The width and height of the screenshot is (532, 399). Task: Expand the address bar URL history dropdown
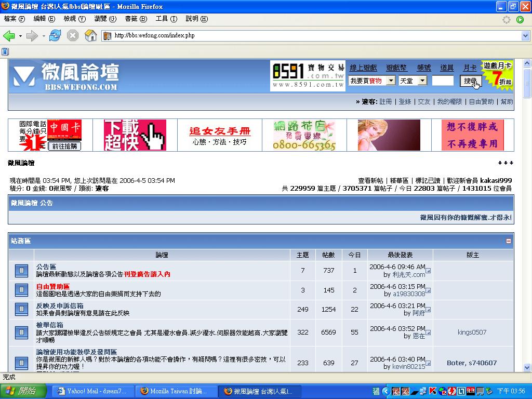point(525,36)
